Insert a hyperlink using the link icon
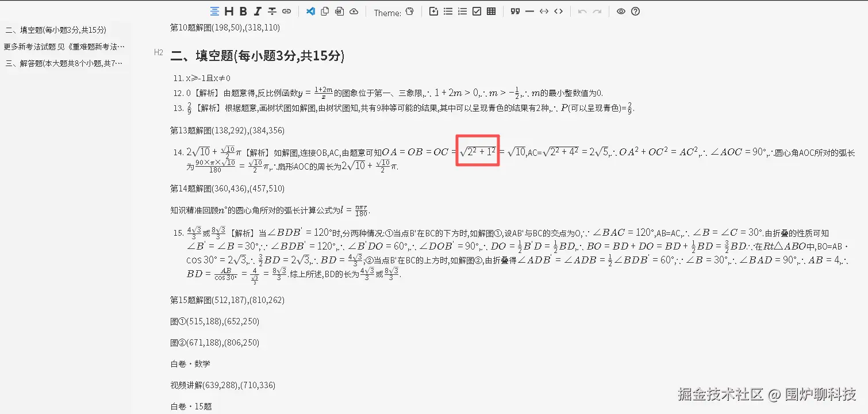Screen dimensions: 868x414 [286, 11]
